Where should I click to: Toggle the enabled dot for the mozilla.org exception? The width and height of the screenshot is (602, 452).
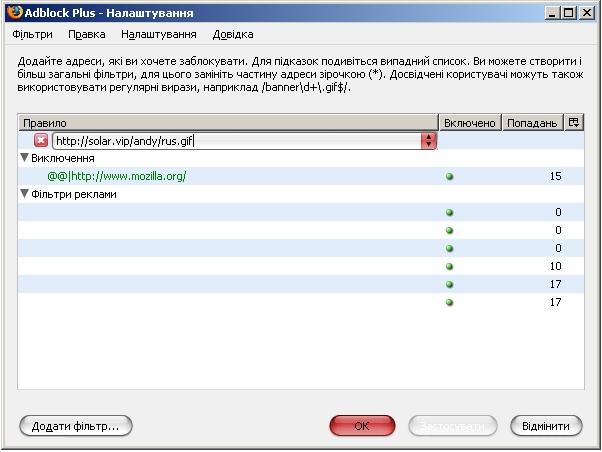(x=450, y=177)
